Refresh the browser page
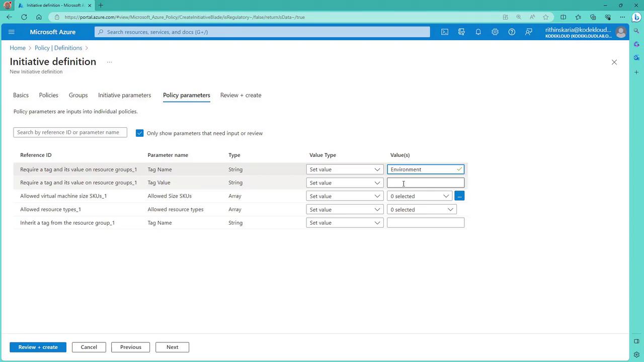This screenshot has height=362, width=644. coord(24,17)
